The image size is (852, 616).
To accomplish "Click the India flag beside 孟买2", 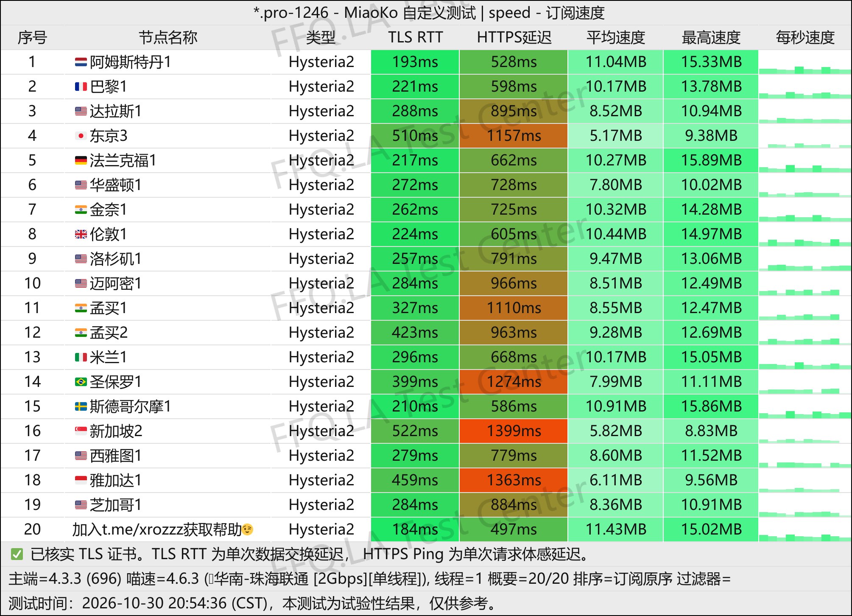I will (81, 333).
